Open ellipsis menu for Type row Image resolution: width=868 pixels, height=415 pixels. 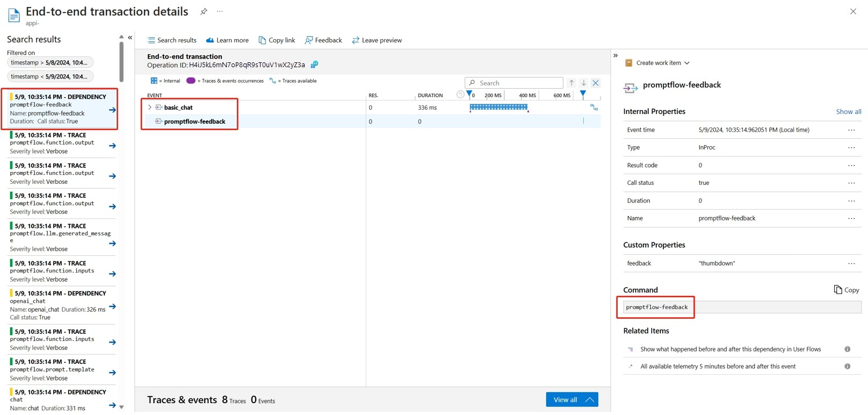[x=851, y=147]
